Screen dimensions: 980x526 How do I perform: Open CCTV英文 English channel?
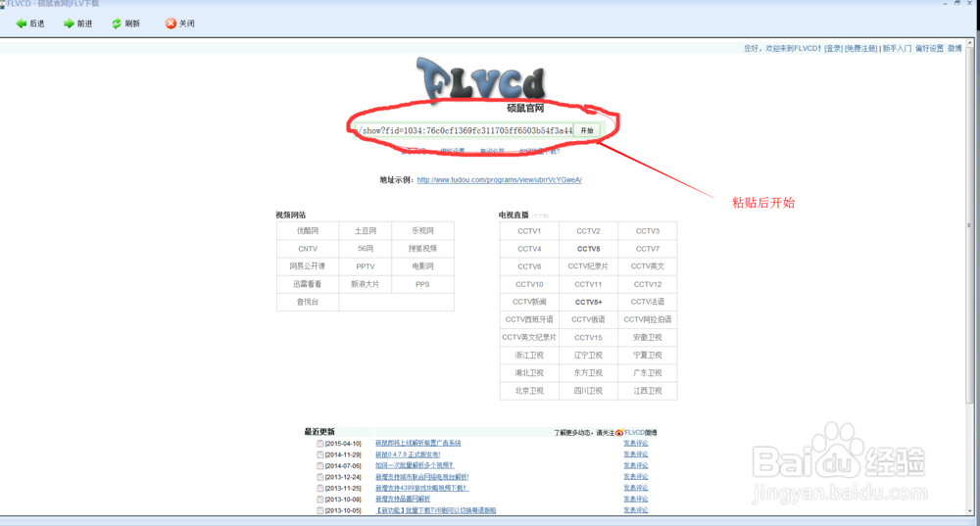648,266
